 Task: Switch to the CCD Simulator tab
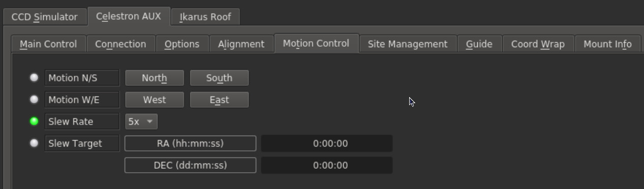pos(44,17)
